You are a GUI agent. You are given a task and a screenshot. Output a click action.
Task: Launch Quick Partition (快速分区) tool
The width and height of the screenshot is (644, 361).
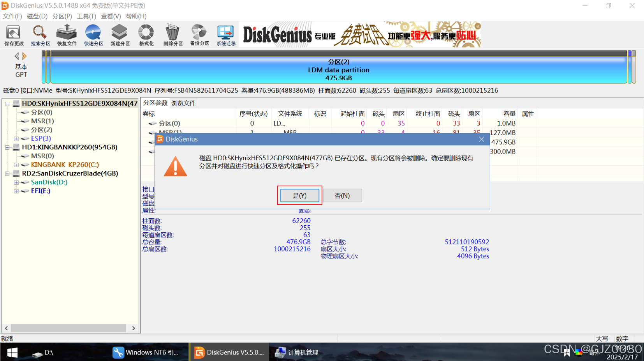[93, 35]
